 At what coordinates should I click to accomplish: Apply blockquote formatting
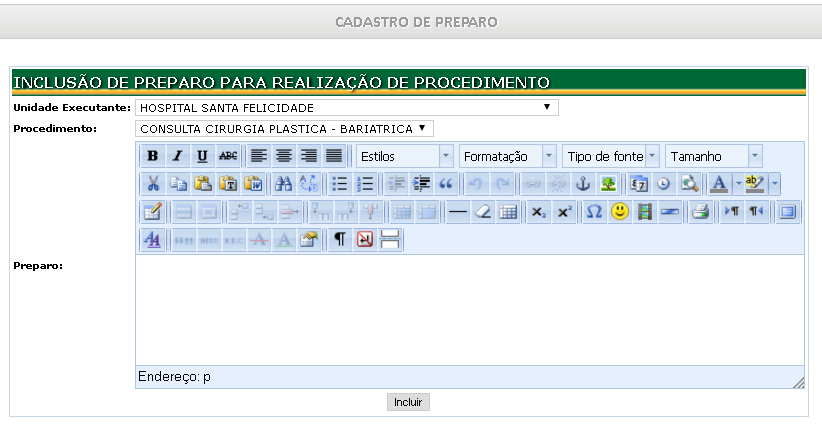coord(446,184)
